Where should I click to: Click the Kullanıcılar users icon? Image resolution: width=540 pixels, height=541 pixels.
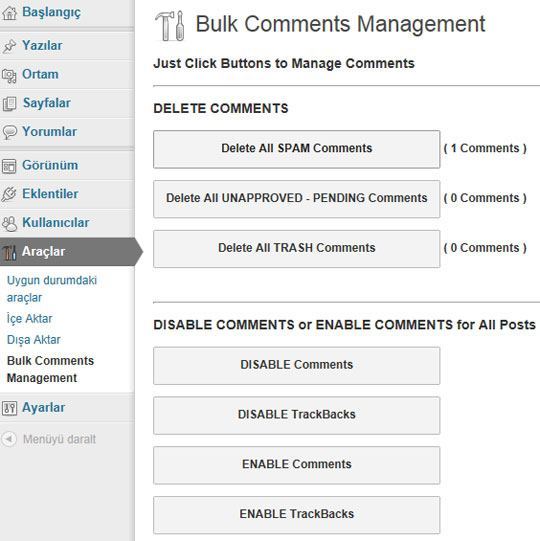(x=9, y=223)
